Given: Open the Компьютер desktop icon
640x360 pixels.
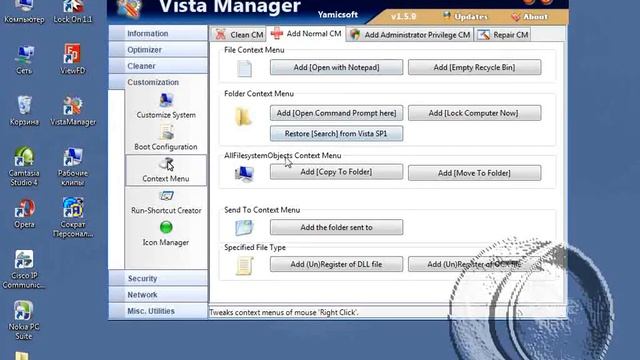Looking at the screenshot, I should [x=24, y=11].
